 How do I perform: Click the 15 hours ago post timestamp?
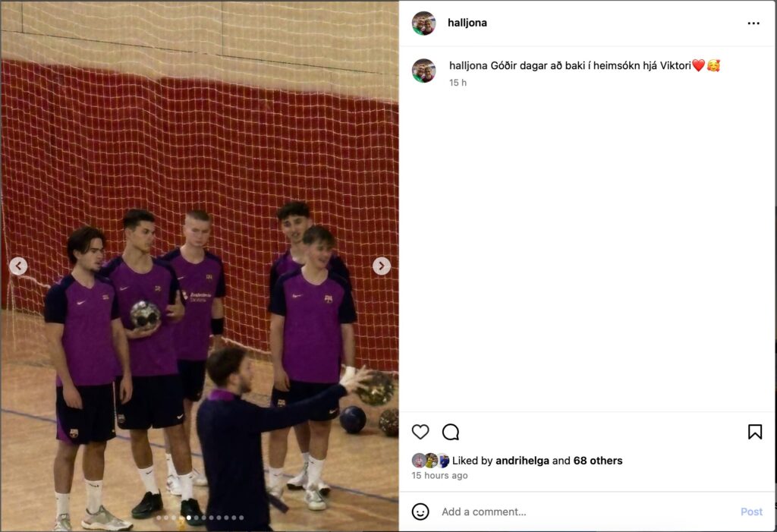(x=439, y=476)
